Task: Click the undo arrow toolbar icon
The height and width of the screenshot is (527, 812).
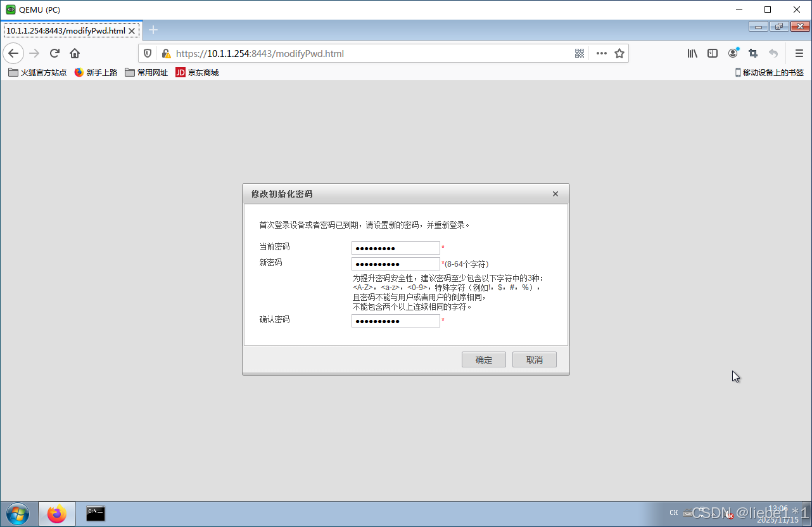Action: coord(773,53)
